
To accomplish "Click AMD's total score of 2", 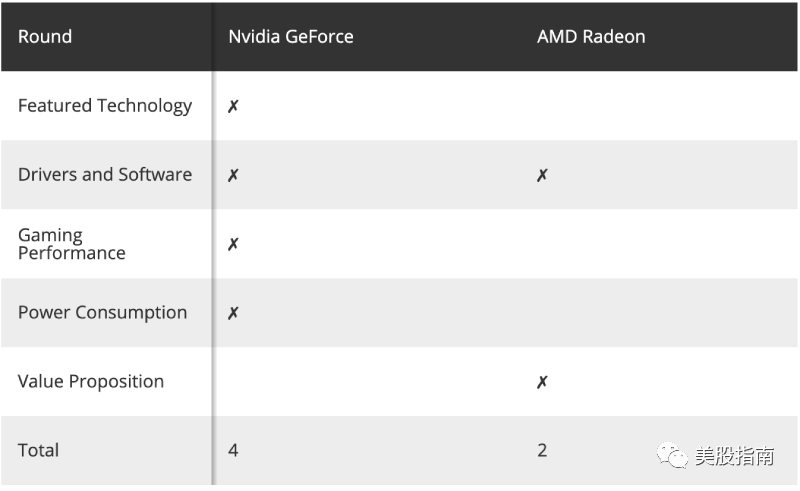I will 542,451.
